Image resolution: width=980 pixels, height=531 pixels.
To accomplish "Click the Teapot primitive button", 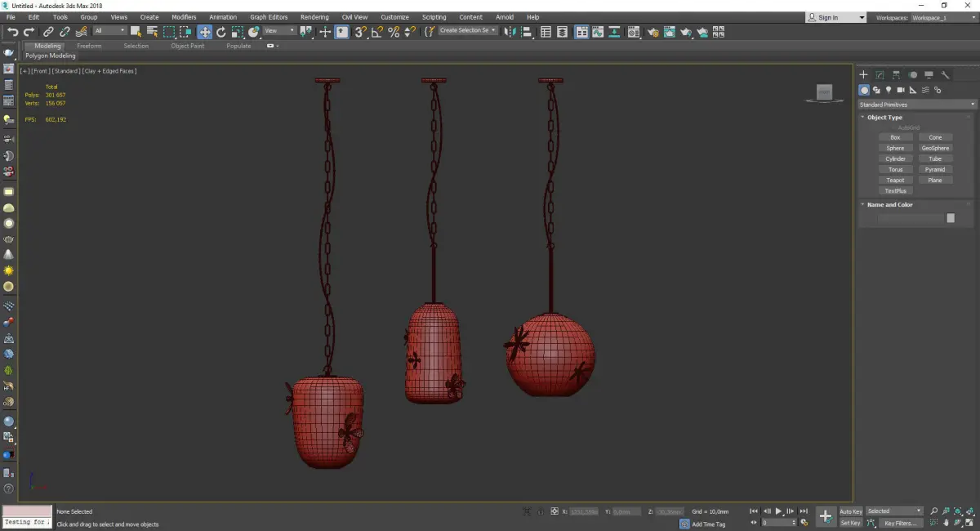I will tap(895, 180).
